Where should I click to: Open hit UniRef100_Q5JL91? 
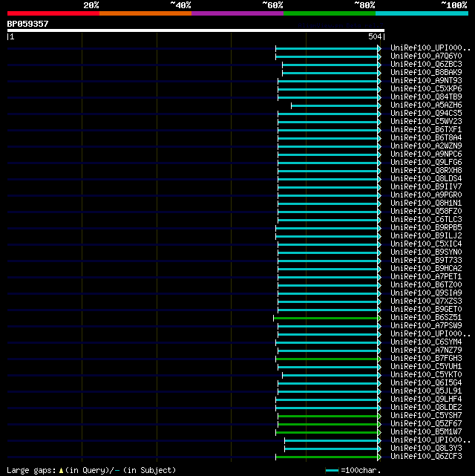(x=426, y=391)
